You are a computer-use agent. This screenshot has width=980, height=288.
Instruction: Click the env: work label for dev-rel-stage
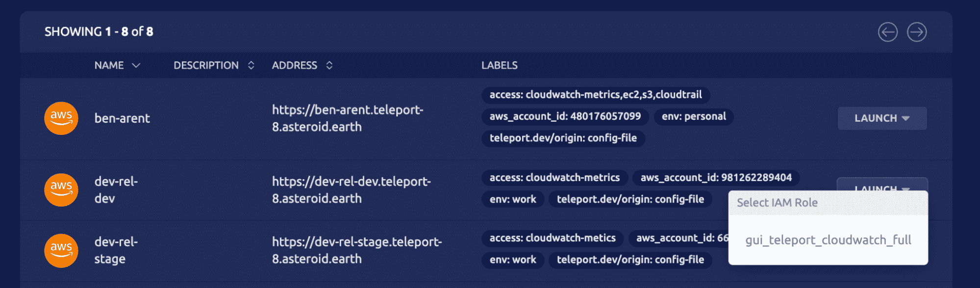(512, 260)
